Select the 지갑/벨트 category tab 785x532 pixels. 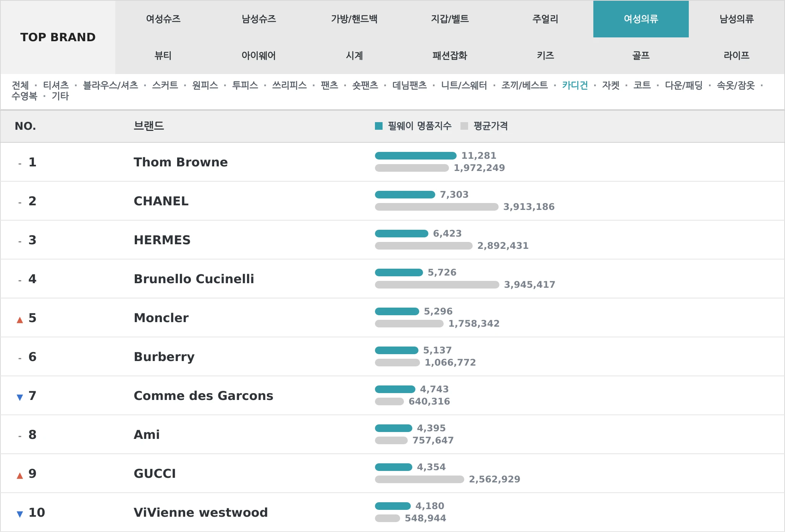coord(450,19)
